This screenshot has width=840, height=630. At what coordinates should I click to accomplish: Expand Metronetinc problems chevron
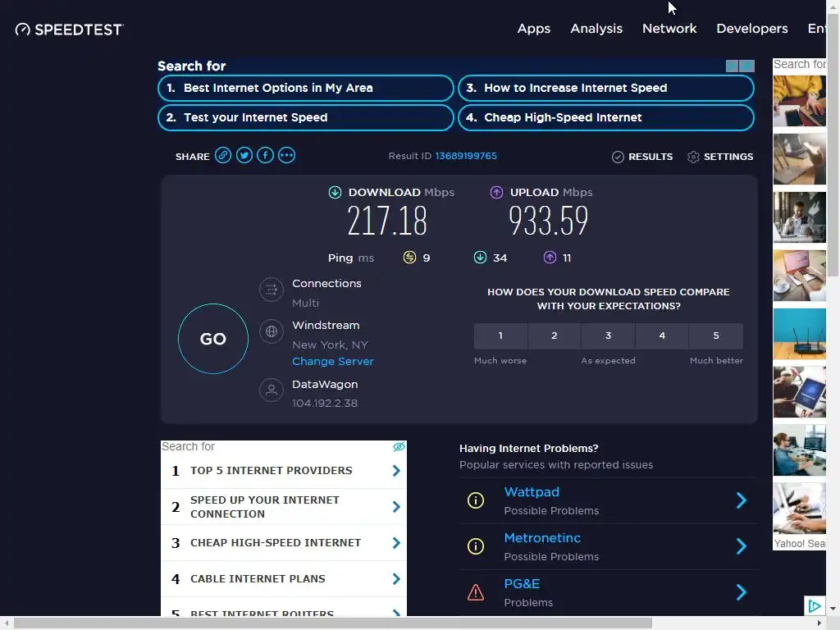tap(742, 546)
